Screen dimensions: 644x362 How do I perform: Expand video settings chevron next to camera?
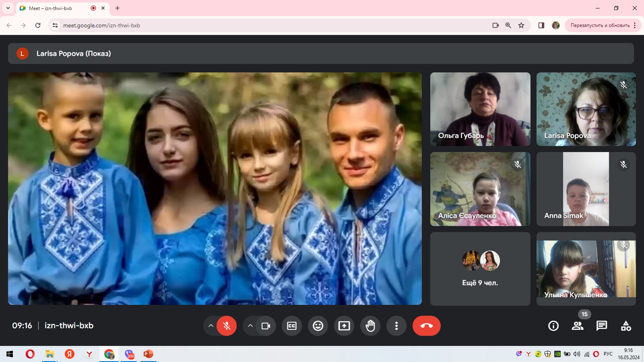pyautogui.click(x=250, y=326)
